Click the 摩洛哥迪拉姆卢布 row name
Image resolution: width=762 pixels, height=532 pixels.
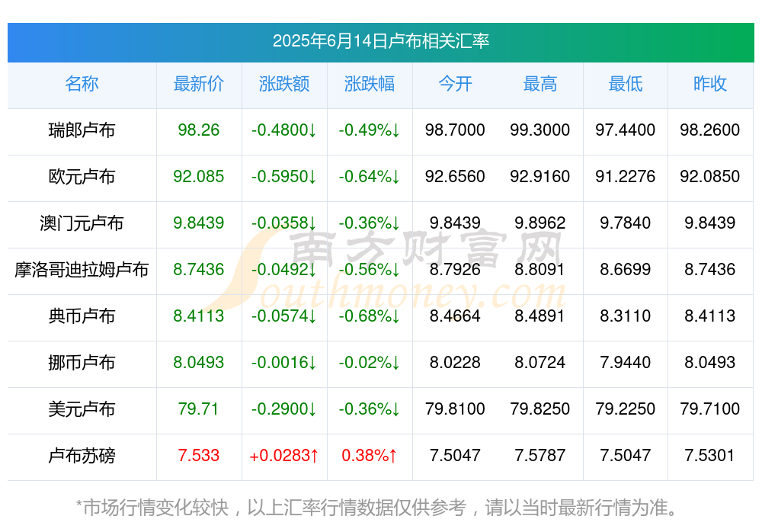pyautogui.click(x=82, y=269)
